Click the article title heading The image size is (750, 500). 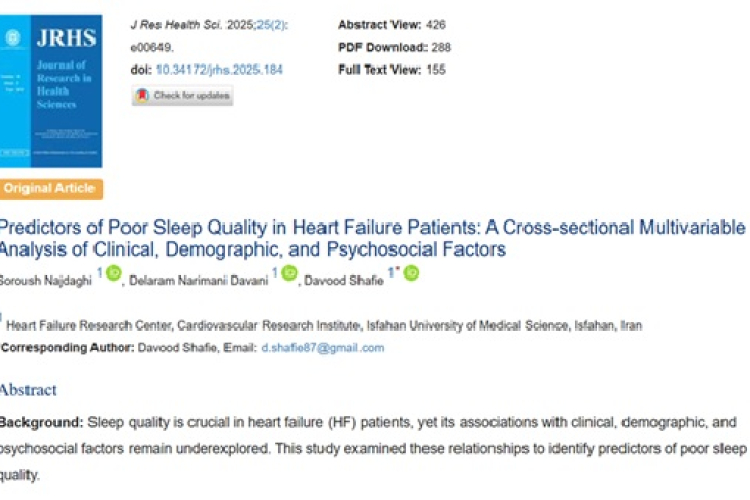pos(372,238)
